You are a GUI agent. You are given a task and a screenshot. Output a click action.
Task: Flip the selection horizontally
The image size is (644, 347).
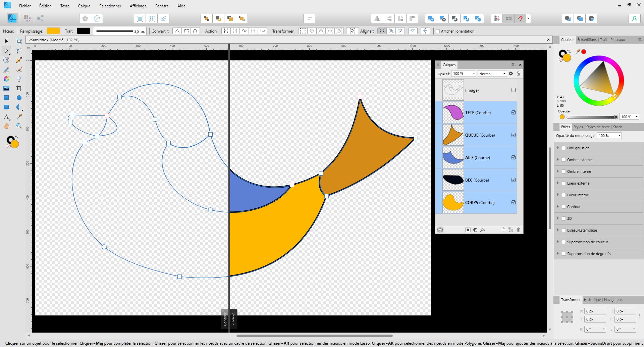pos(377,18)
